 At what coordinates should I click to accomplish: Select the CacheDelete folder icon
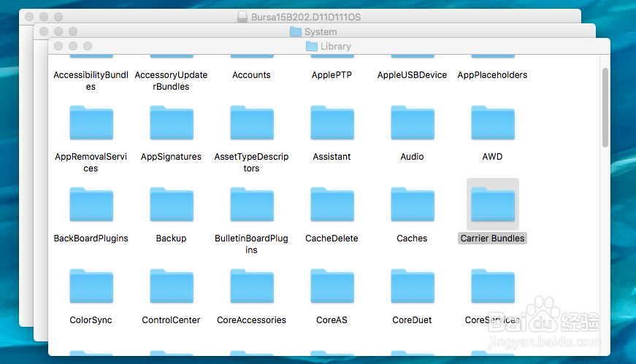[x=332, y=204]
